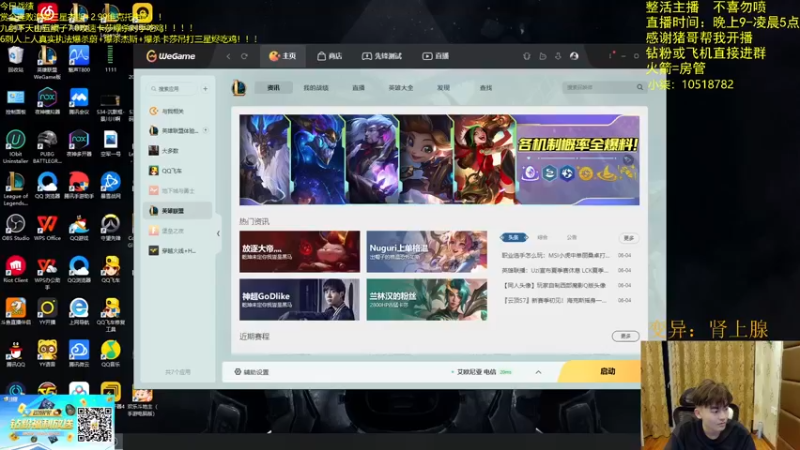Select QQ飞车 in the sidebar
Screen dimensions: 800x450
(x=177, y=171)
